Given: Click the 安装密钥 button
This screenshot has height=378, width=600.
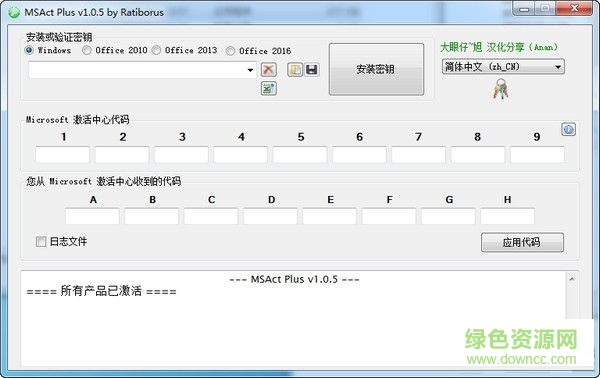Looking at the screenshot, I should (x=376, y=69).
